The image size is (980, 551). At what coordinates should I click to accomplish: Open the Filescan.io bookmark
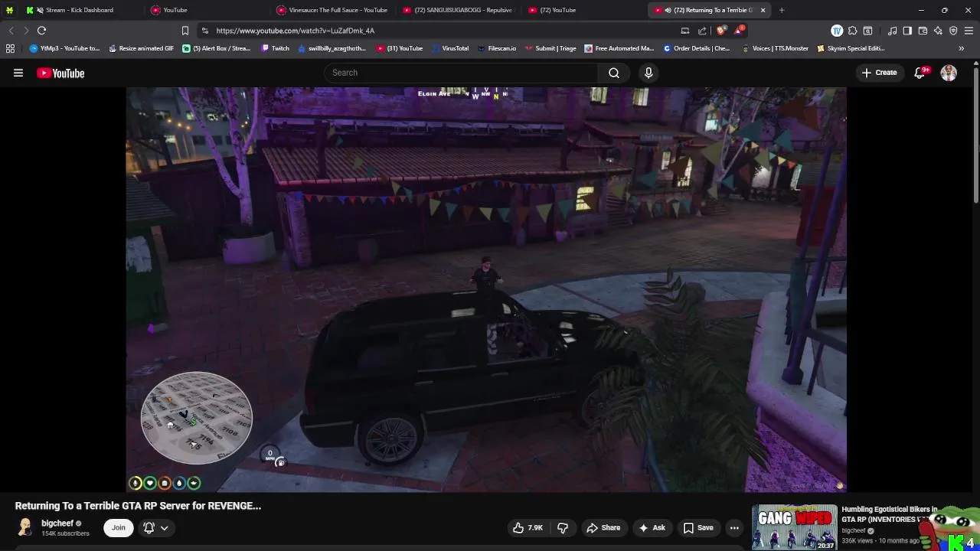497,48
